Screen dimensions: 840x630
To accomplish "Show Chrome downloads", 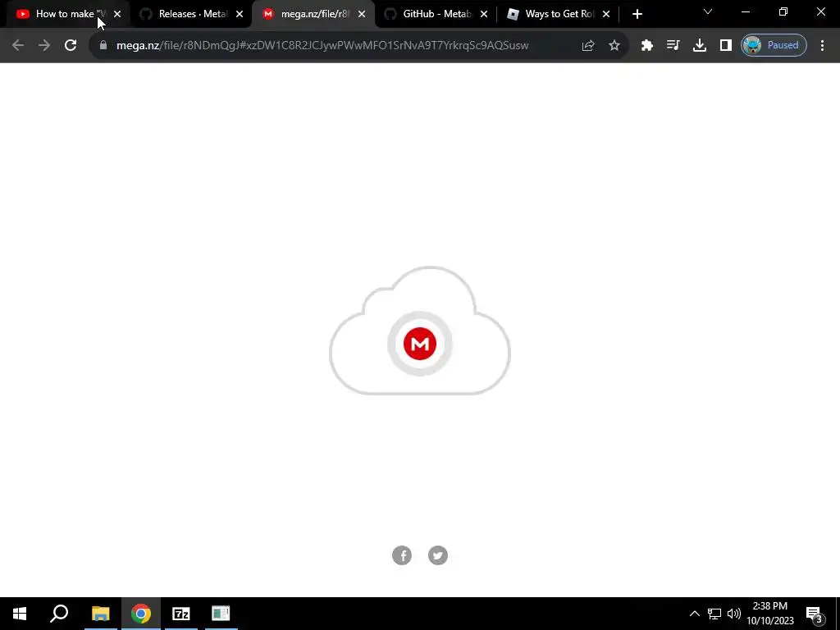I will coord(700,45).
